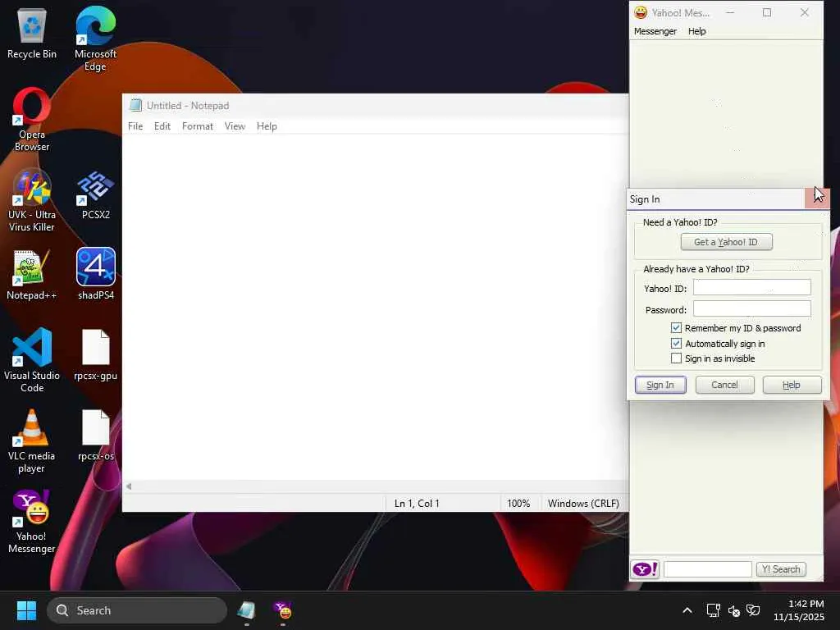The width and height of the screenshot is (840, 630).
Task: Click the taskbar Search box
Action: click(137, 610)
